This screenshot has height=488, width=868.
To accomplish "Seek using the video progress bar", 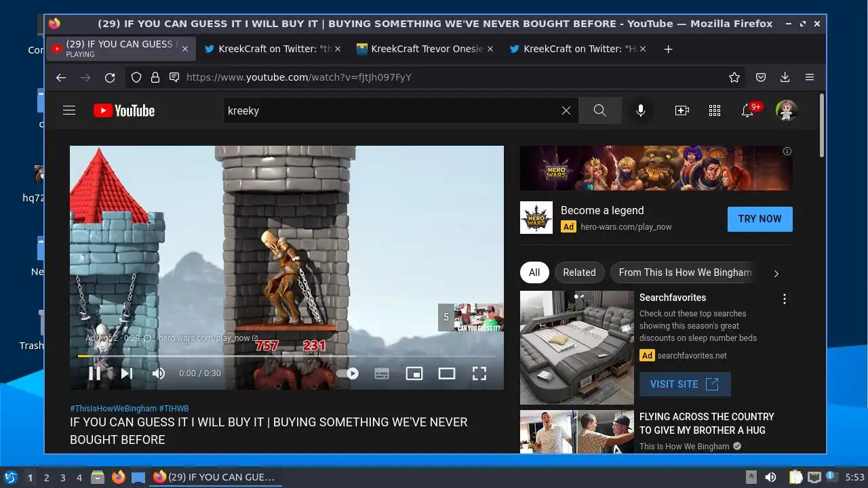I will (287, 356).
